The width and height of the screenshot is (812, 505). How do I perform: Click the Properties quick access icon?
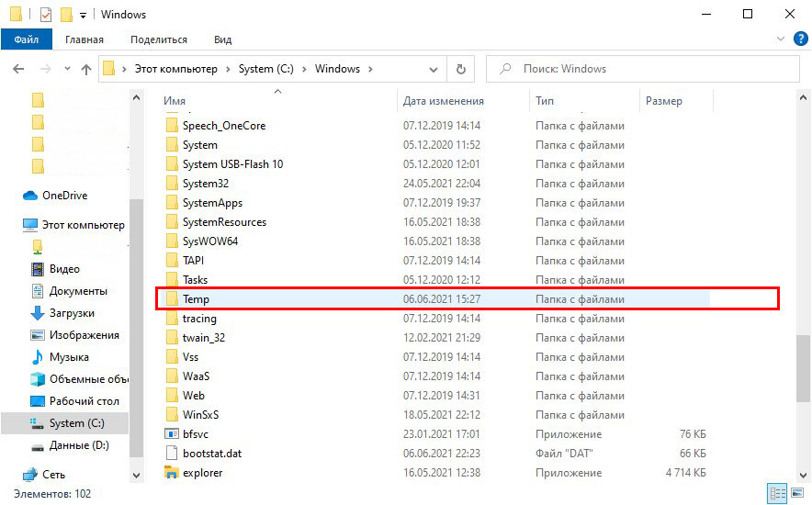46,15
